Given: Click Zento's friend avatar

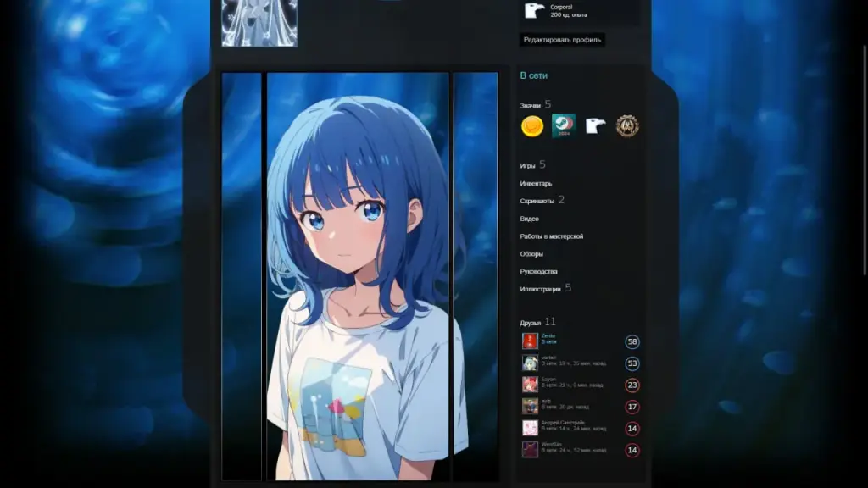Looking at the screenshot, I should [529, 341].
